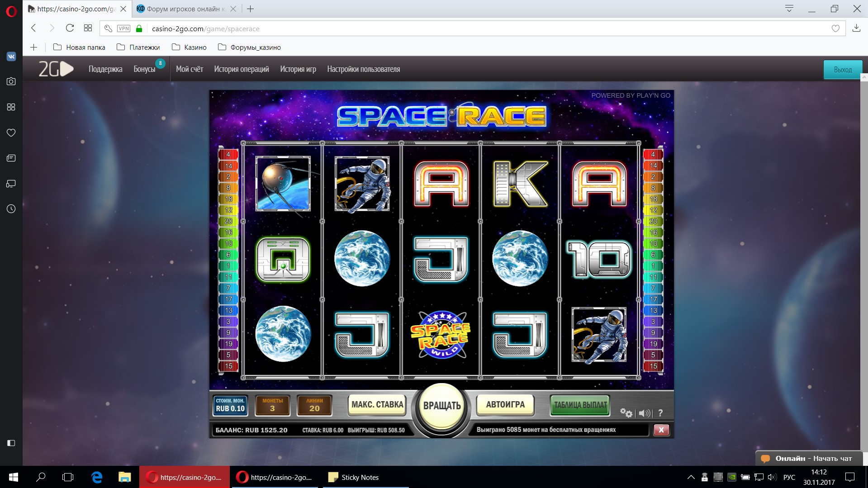Image resolution: width=868 pixels, height=488 pixels.
Task: Start online chat Начать чат
Action: [x=809, y=458]
